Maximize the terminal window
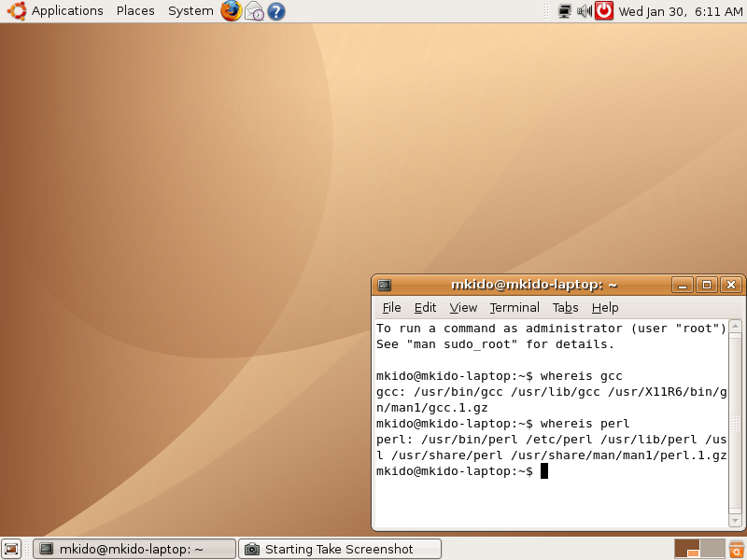The image size is (747, 560). (x=707, y=285)
